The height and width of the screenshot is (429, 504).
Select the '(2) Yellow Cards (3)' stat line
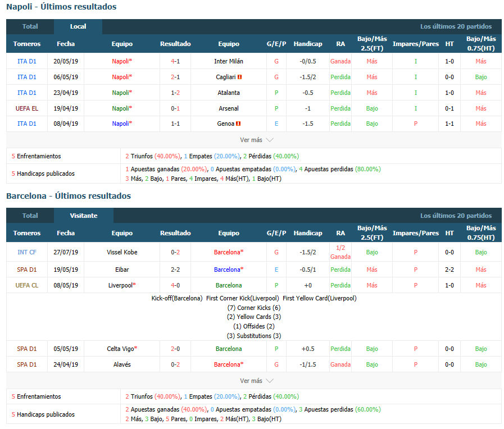(x=254, y=317)
